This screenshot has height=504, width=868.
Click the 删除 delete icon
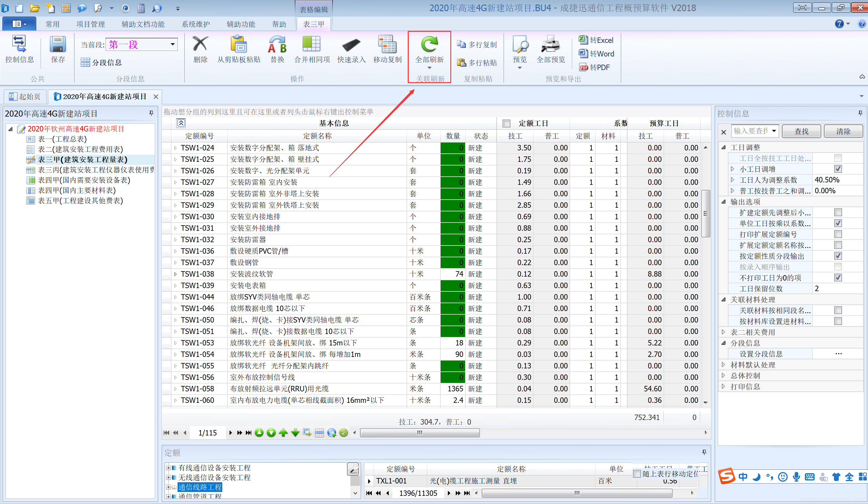(x=200, y=50)
